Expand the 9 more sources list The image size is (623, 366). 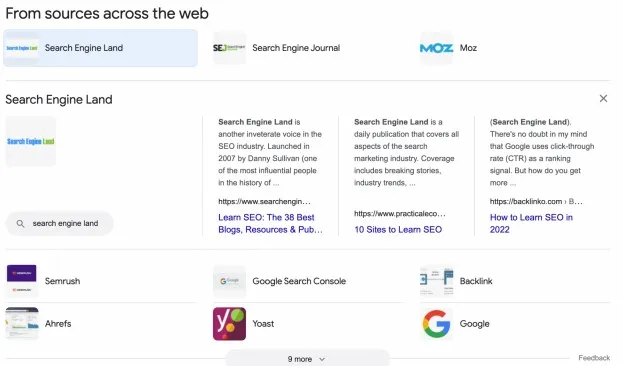(307, 359)
